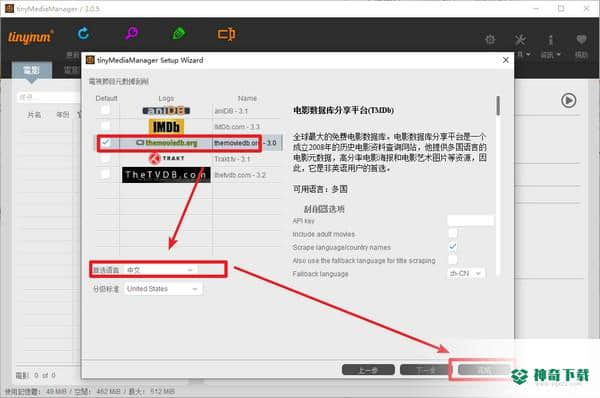Click the 上一步 back button
The height and width of the screenshot is (398, 600).
[x=368, y=370]
